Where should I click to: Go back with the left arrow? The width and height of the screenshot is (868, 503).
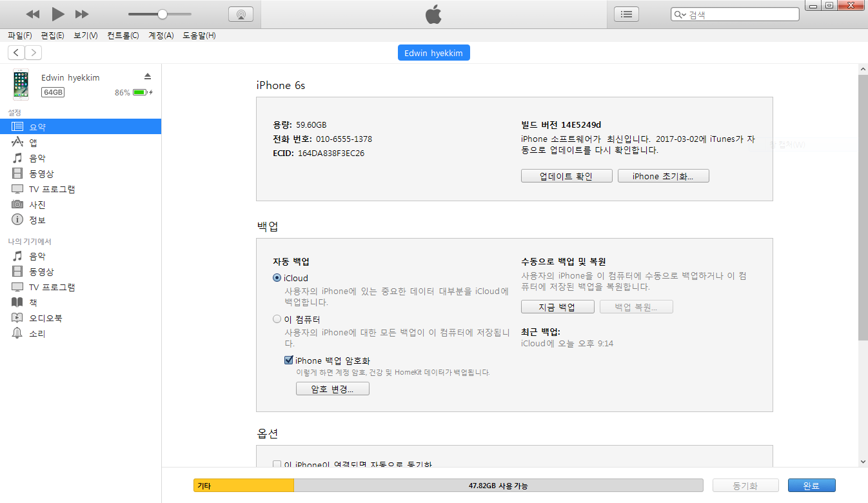(x=17, y=53)
